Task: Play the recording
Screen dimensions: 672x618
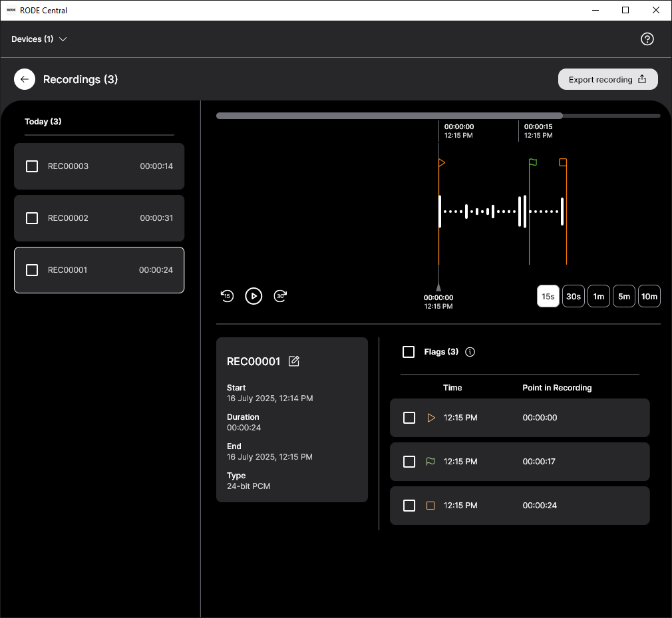Action: tap(253, 296)
